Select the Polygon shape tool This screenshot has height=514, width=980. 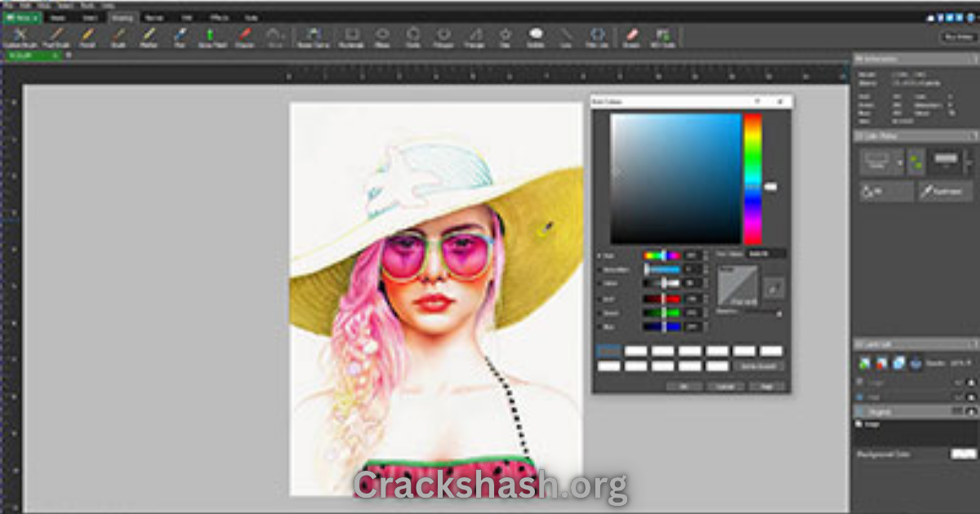443,38
